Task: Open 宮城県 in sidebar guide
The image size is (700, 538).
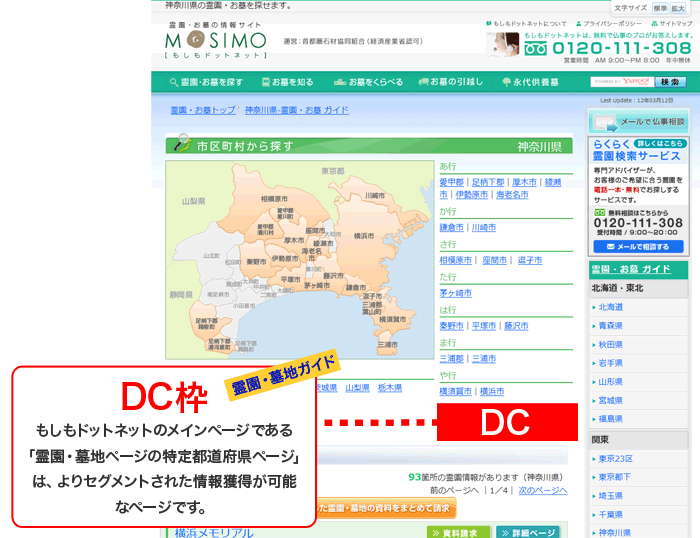Action: pos(610,400)
